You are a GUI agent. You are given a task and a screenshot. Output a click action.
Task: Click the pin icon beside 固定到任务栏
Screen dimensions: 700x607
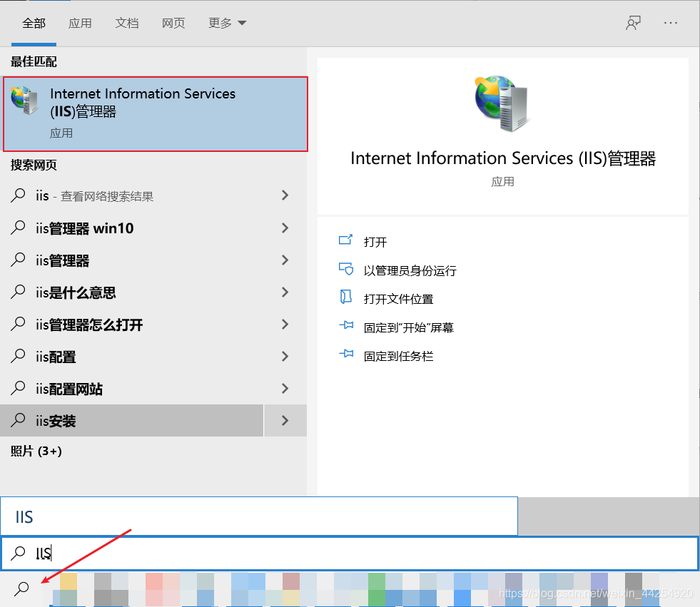coord(346,354)
